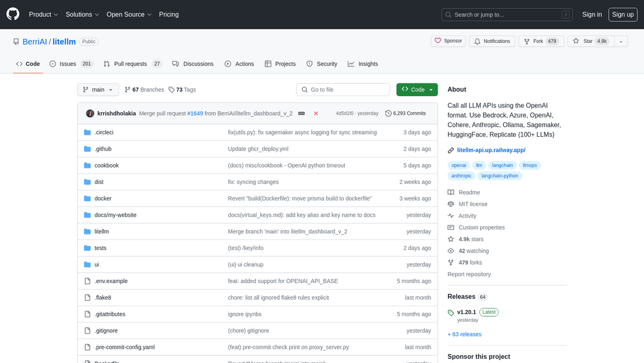Star the litellm repository
The image size is (644, 363).
592,41
